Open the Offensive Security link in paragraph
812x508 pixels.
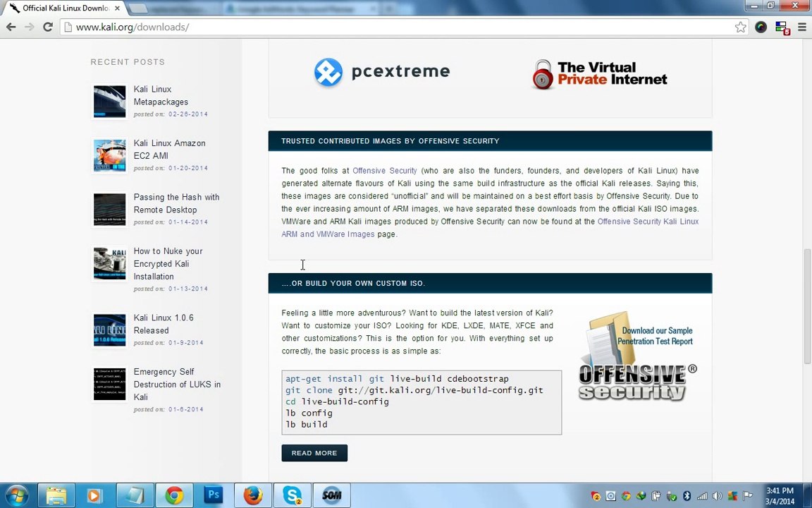pyautogui.click(x=384, y=171)
